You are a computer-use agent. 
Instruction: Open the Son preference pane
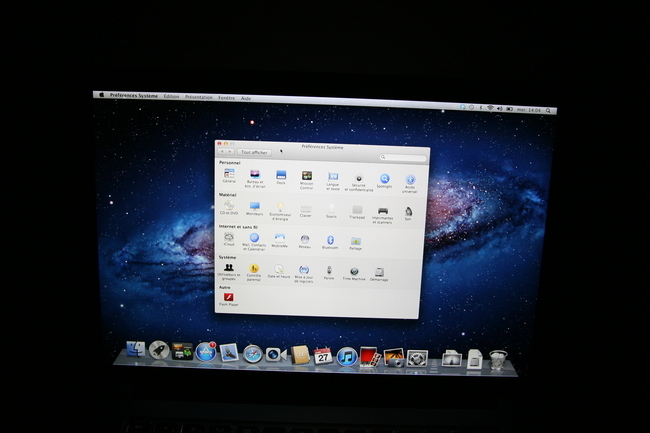(x=408, y=213)
